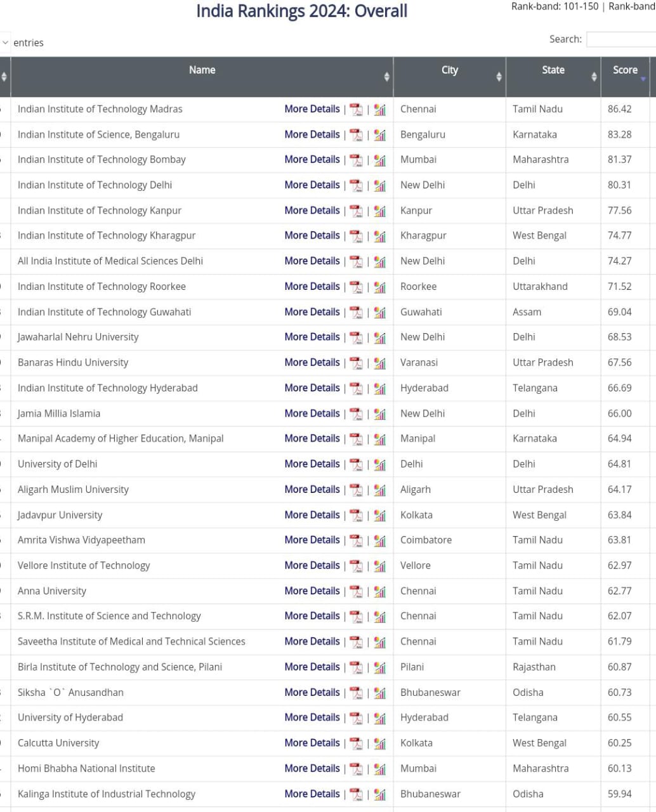656x812 pixels.
Task: Open chart icon for Homi Bhabha National Institute row
Action: (379, 769)
